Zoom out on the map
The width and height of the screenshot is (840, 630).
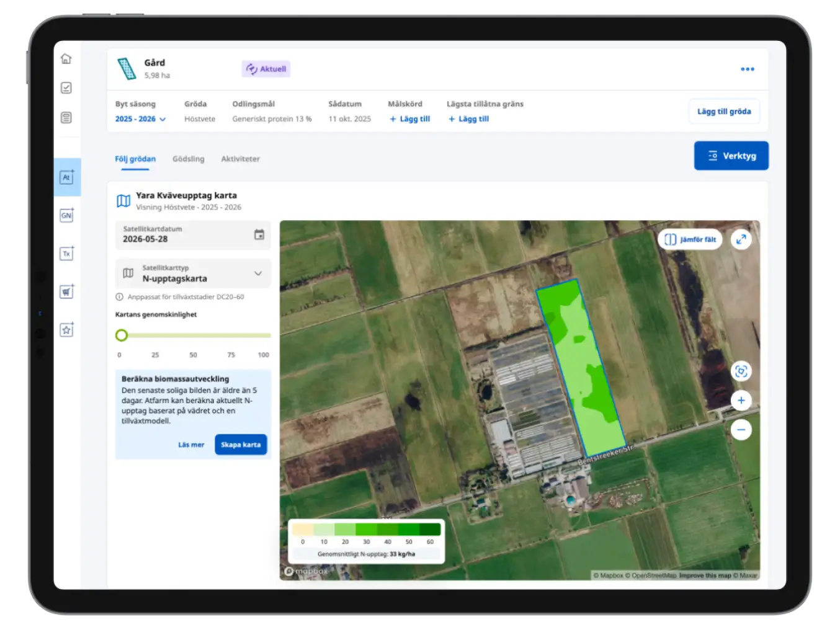(741, 430)
